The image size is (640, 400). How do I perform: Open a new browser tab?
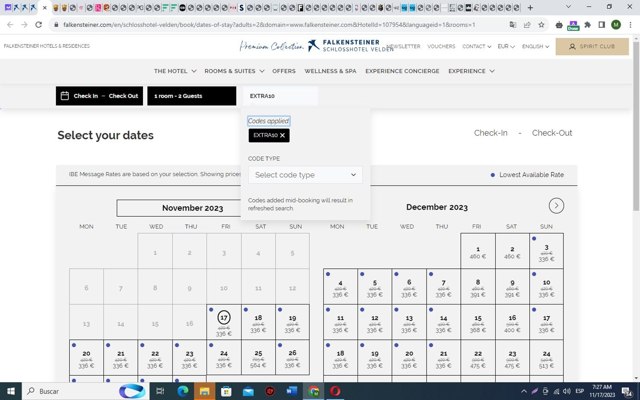coord(530,7)
